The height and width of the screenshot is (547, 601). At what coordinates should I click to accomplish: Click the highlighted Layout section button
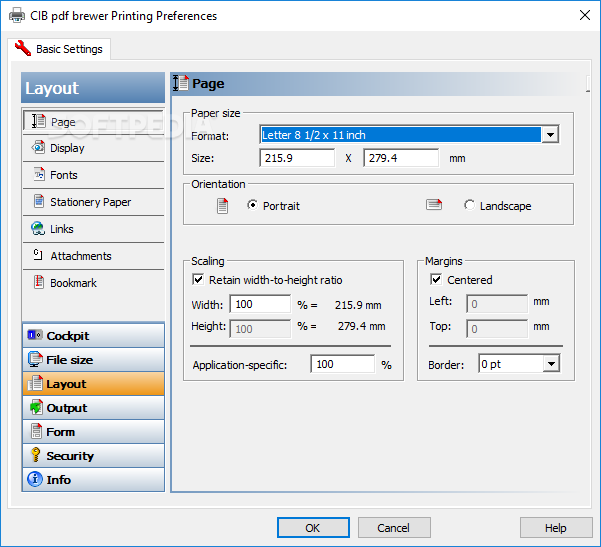tap(94, 383)
